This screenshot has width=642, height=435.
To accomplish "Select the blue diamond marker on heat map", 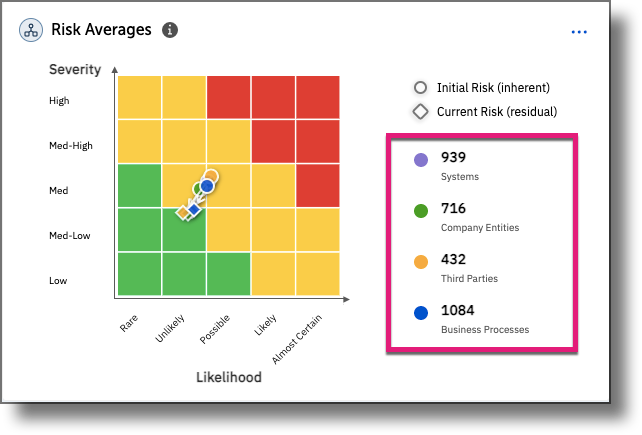I will [195, 208].
